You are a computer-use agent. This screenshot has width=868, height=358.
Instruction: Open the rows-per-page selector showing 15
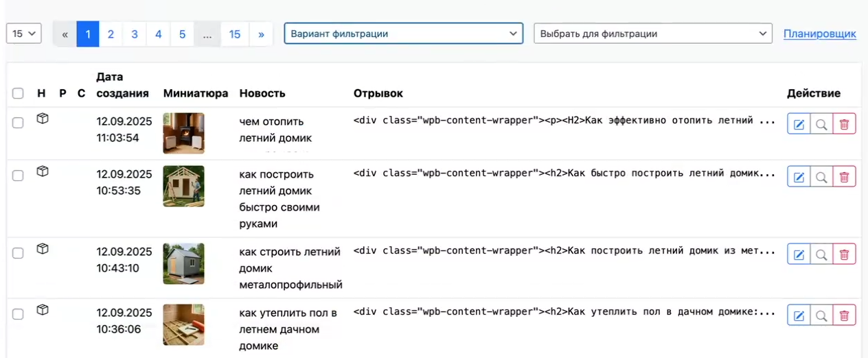coord(24,34)
